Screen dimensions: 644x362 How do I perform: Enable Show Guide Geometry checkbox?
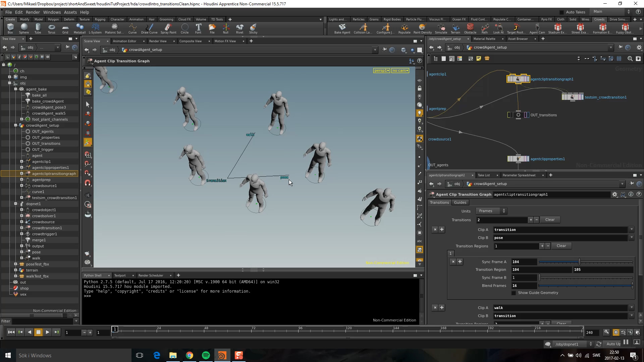514,293
